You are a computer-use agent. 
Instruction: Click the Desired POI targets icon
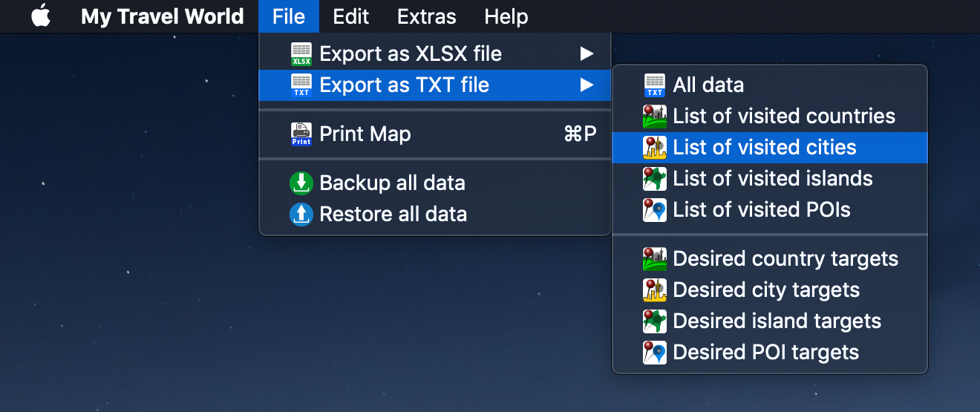[655, 353]
